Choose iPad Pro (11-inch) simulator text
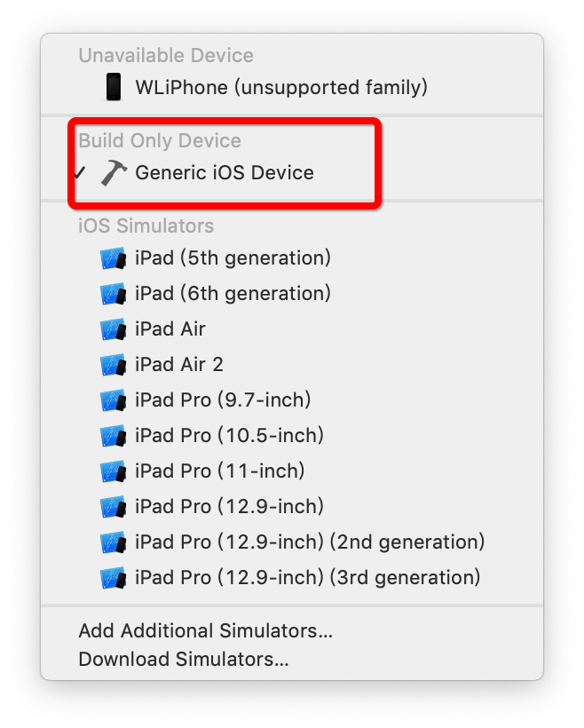Image resolution: width=584 pixels, height=728 pixels. click(x=220, y=471)
